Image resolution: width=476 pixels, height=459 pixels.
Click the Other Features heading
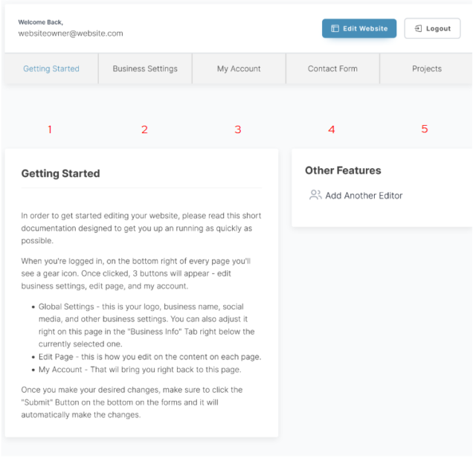(343, 170)
